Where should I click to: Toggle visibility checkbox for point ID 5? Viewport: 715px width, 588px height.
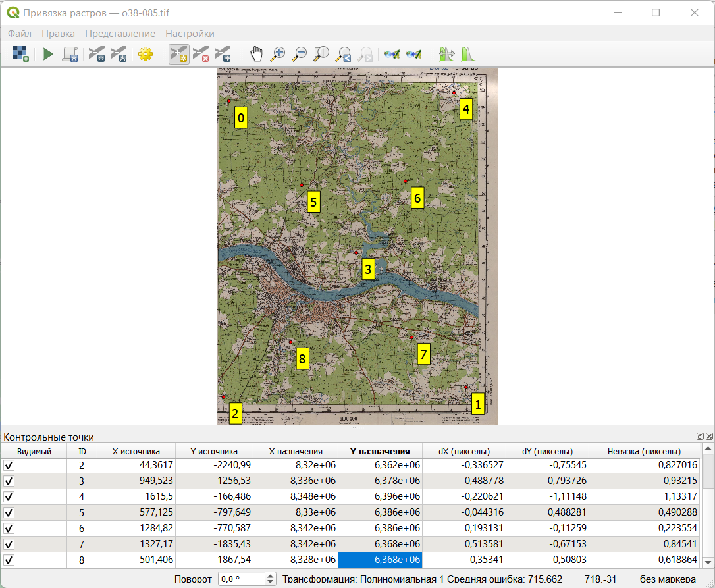pyautogui.click(x=9, y=513)
